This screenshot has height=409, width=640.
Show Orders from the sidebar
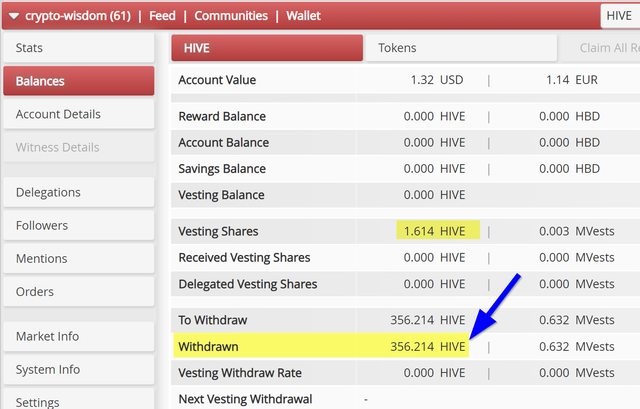tap(79, 291)
